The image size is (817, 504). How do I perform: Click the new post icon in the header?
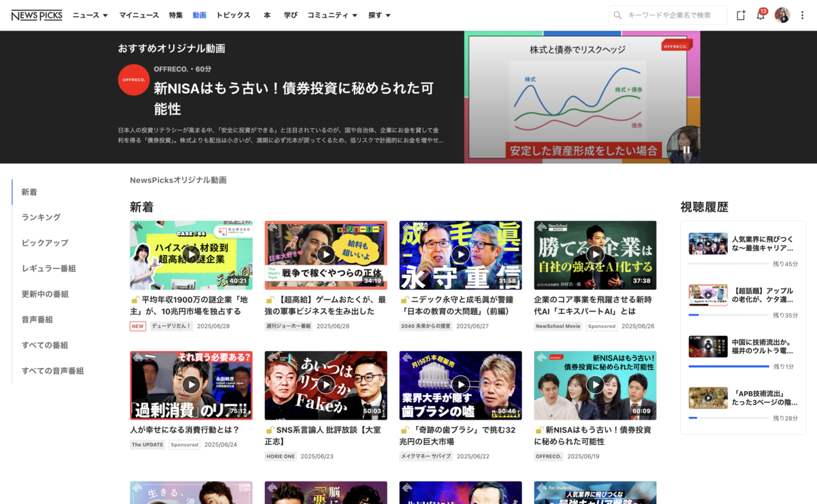(741, 15)
